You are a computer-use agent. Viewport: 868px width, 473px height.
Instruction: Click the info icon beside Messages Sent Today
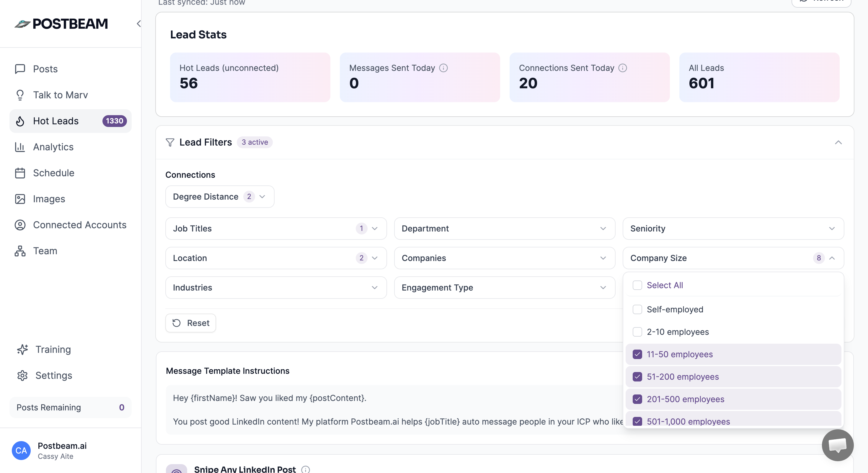(443, 68)
